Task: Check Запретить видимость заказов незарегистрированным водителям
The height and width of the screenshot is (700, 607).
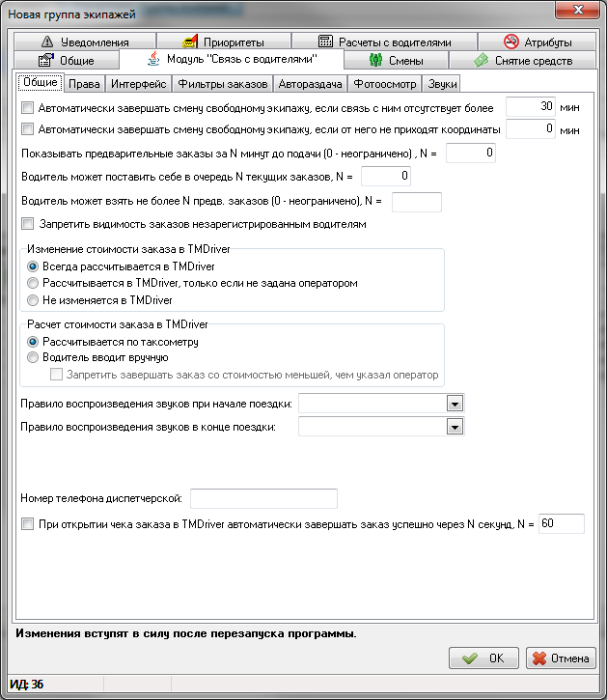Action: point(28,224)
